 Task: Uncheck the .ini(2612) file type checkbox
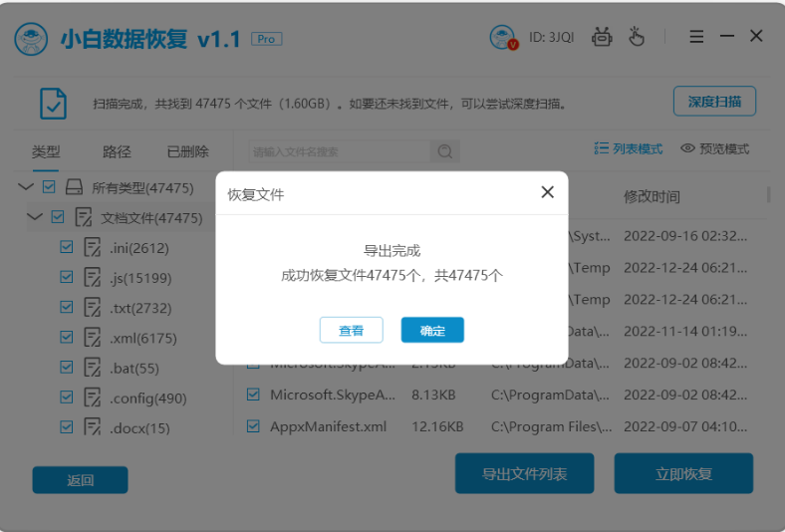click(x=67, y=247)
